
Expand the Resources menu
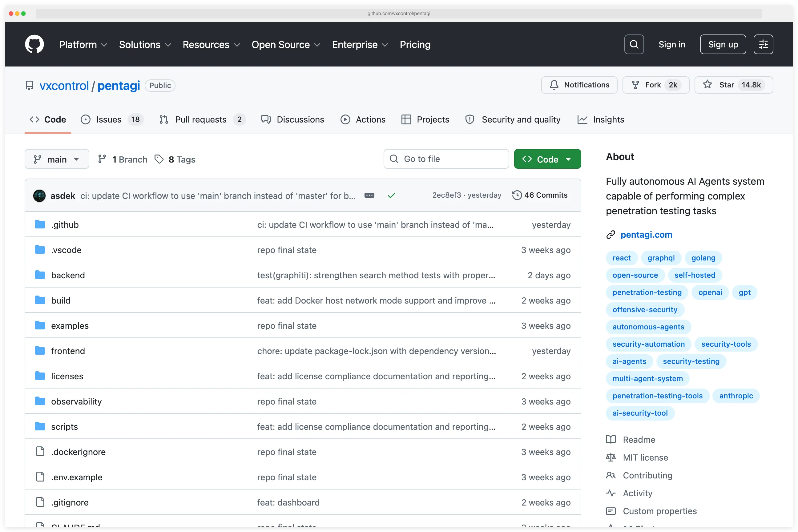(212, 44)
